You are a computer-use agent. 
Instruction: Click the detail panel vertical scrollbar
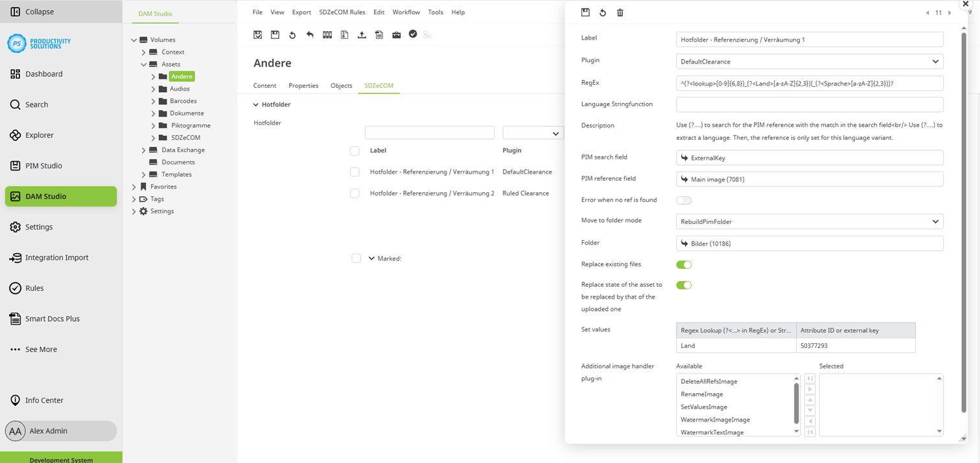click(963, 220)
